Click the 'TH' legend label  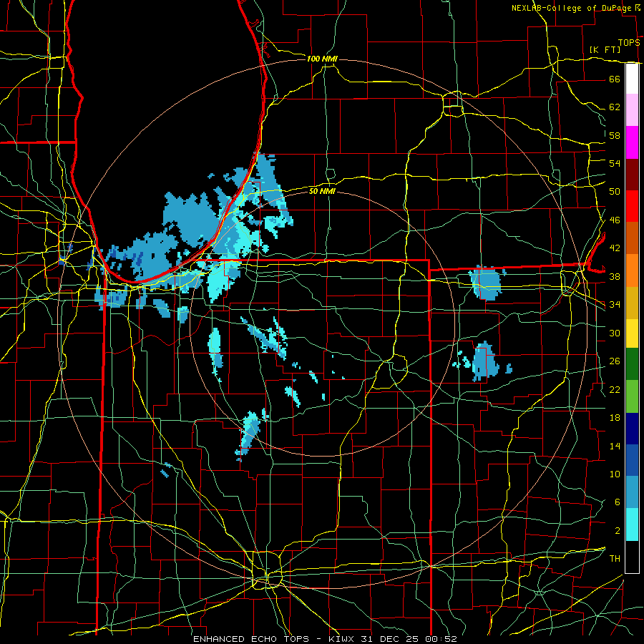point(615,559)
